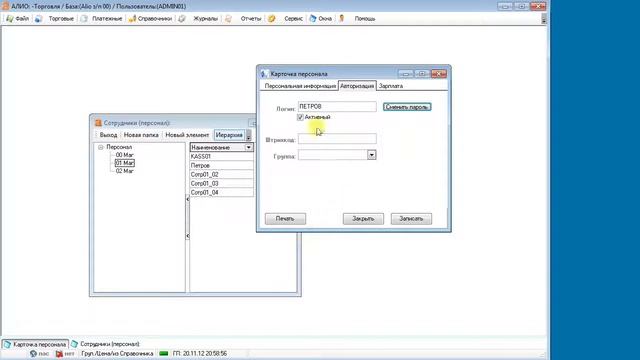Click Новый элемент in Сотрудники toolbar

tap(187, 135)
